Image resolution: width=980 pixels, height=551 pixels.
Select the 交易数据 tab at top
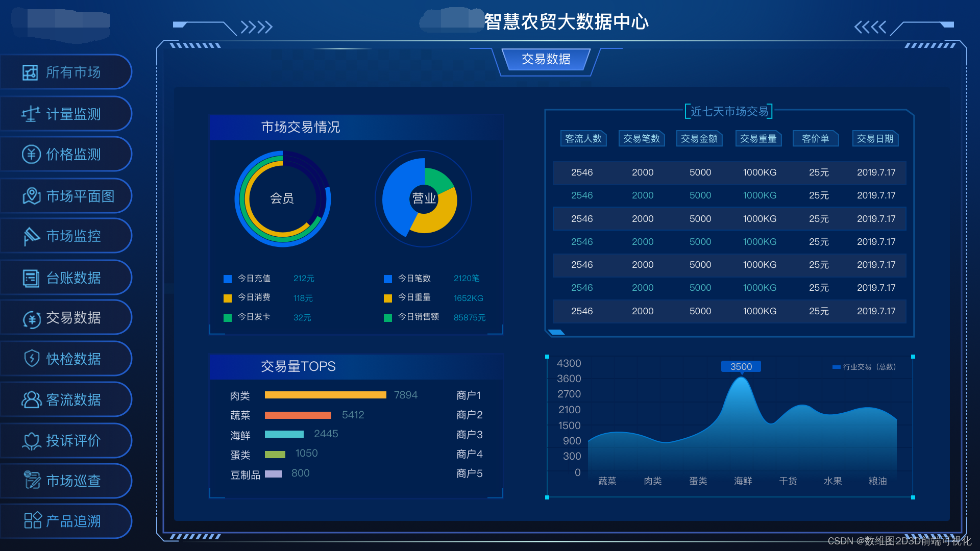pos(546,59)
